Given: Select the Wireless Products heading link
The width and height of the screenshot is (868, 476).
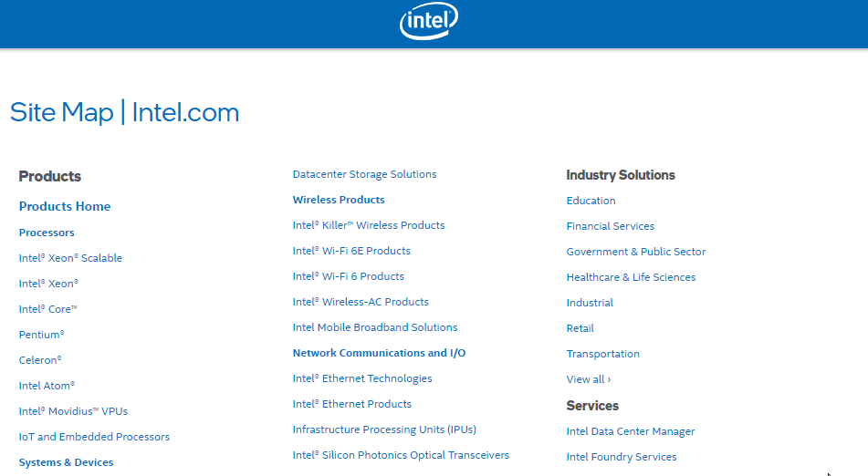Looking at the screenshot, I should pyautogui.click(x=339, y=200).
